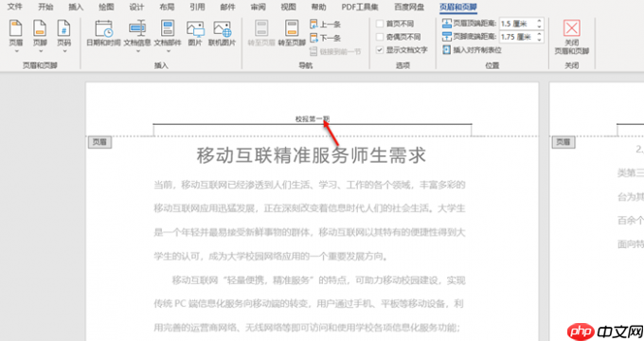The image size is (644, 341).
Task: Click 页脚底端距离 footer distance icon
Action: (447, 37)
